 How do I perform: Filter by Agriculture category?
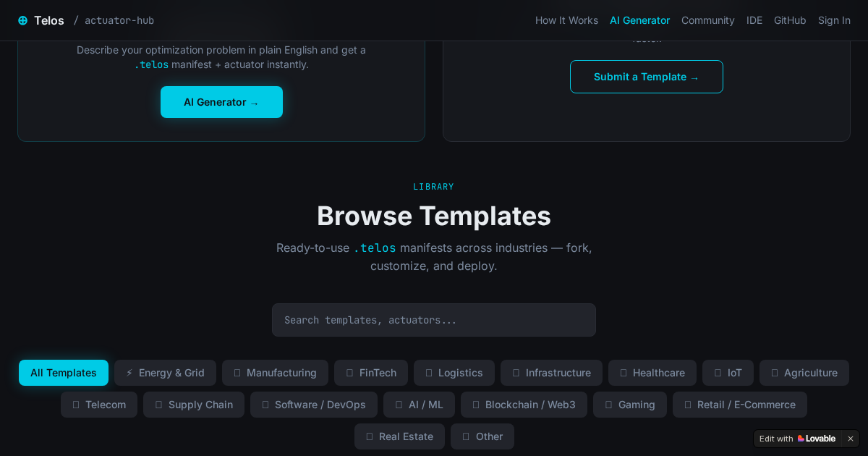pyautogui.click(x=804, y=373)
